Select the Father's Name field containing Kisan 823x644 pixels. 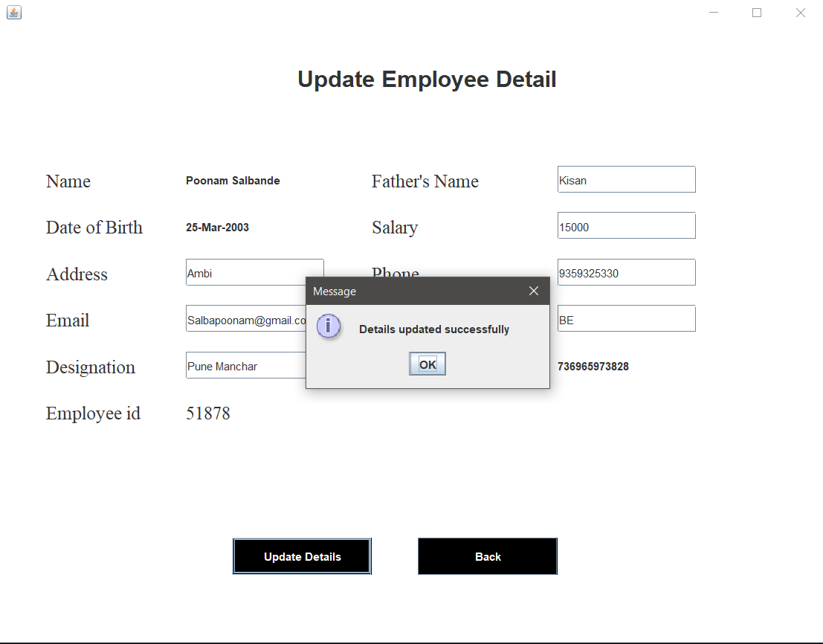click(626, 179)
